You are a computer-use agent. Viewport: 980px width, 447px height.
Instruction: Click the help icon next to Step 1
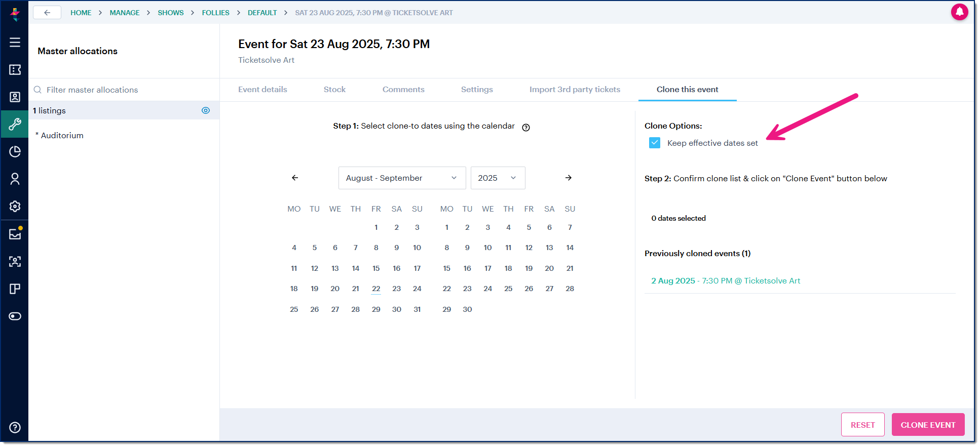pyautogui.click(x=526, y=128)
